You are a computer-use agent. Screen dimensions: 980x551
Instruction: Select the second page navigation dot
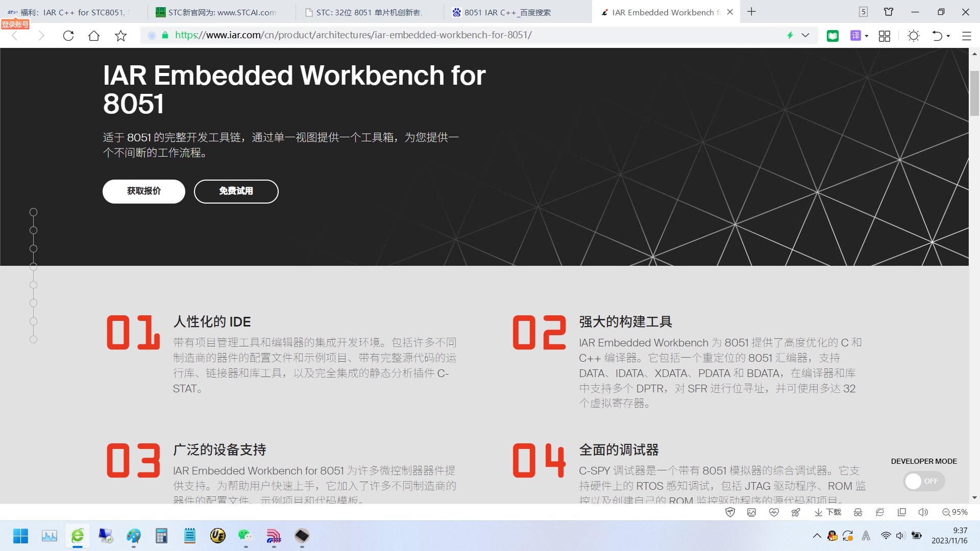pos(33,231)
